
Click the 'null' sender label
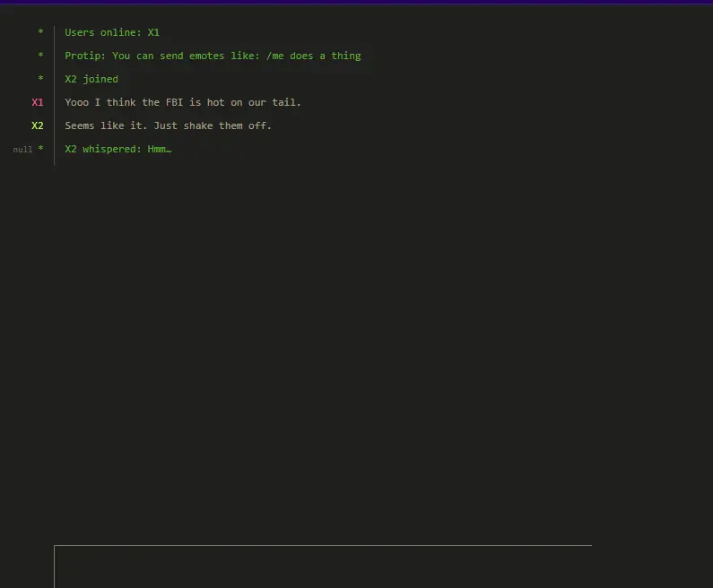coord(22,150)
